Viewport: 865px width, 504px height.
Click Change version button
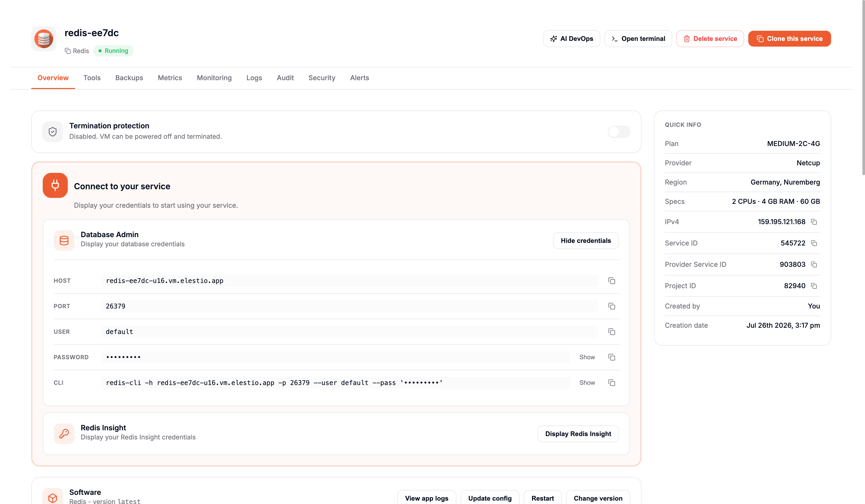[598, 498]
